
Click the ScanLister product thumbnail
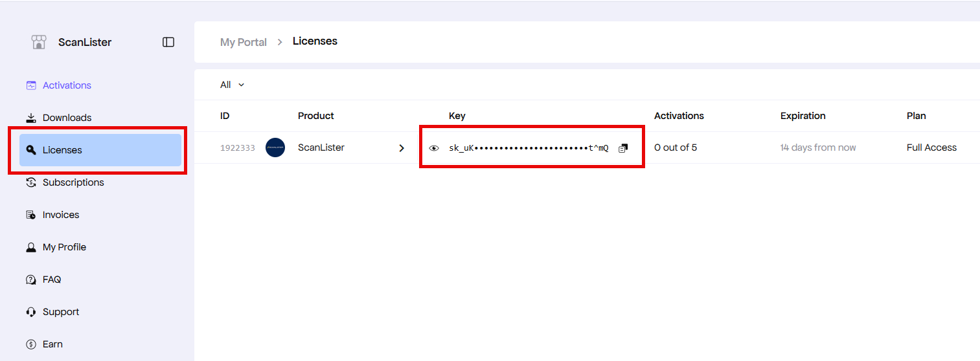click(275, 148)
